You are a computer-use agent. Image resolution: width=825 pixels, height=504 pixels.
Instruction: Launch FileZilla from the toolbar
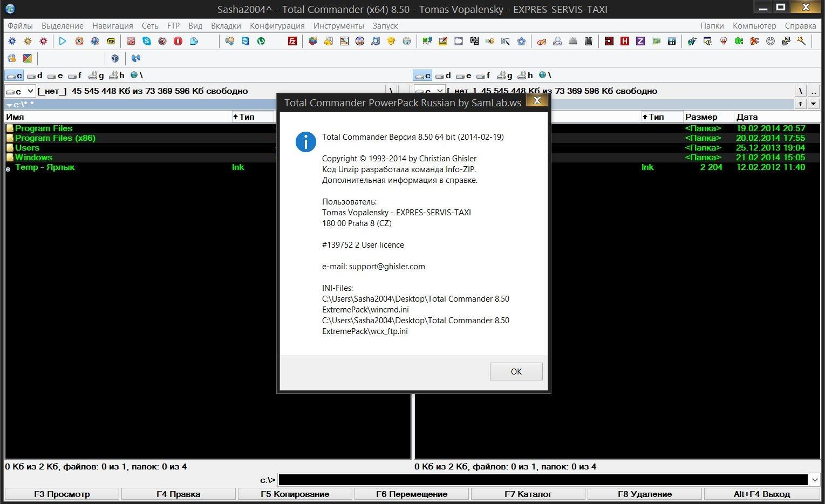pyautogui.click(x=292, y=41)
